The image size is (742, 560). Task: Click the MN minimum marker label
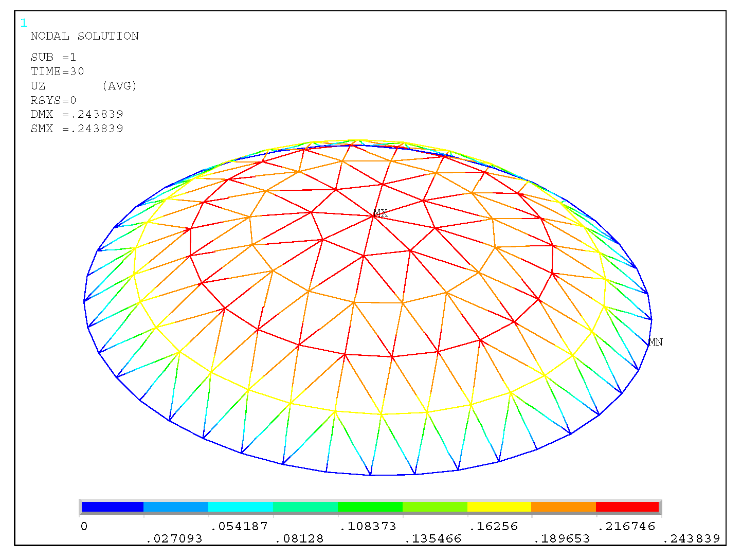pos(655,342)
